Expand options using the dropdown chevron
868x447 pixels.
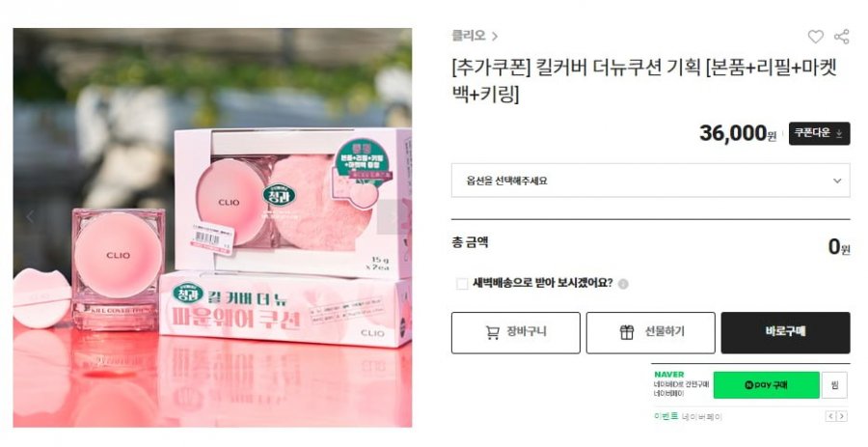pyautogui.click(x=837, y=181)
